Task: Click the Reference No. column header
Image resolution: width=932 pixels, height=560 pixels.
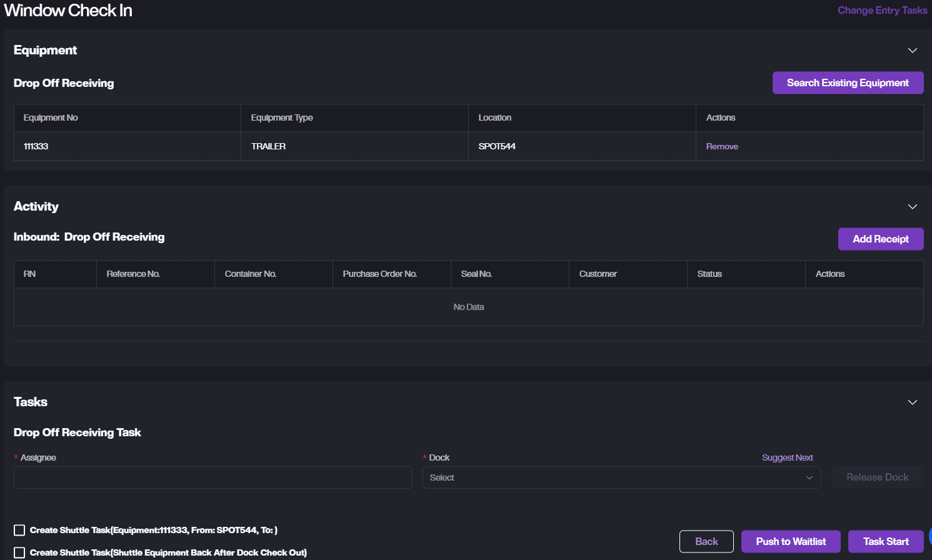Action: pyautogui.click(x=133, y=274)
